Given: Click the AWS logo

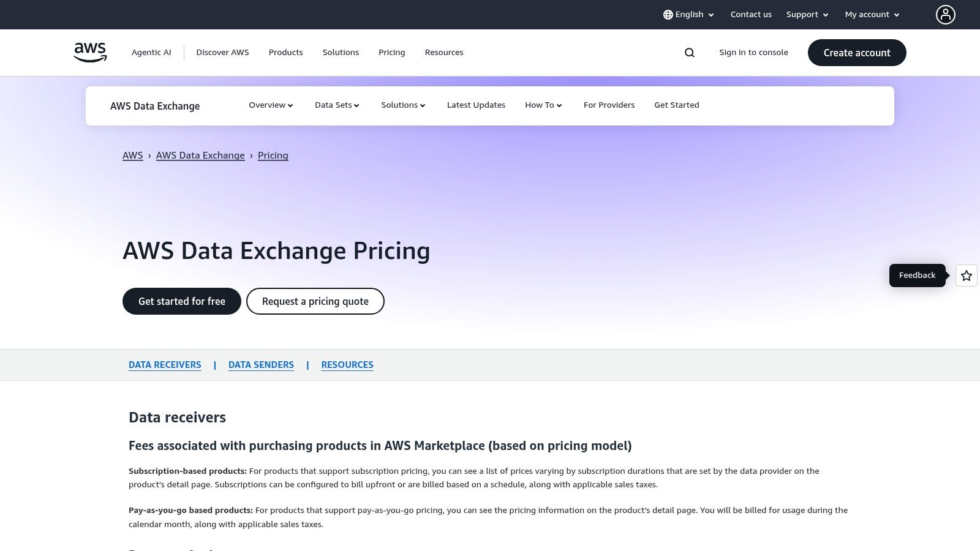Looking at the screenshot, I should [90, 53].
